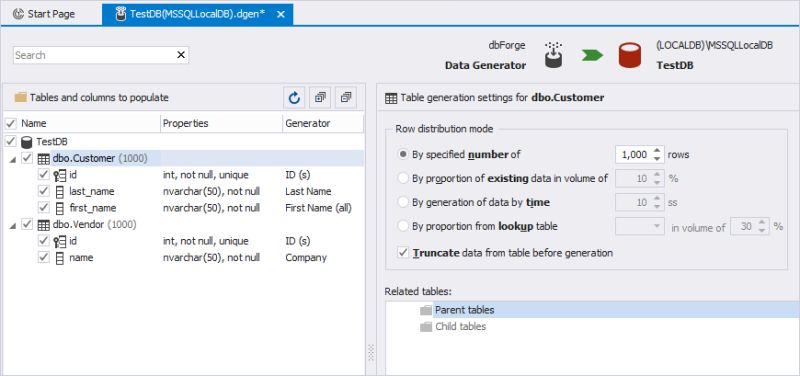Click the existing data percent up arrow
This screenshot has width=800, height=376.
(x=657, y=174)
